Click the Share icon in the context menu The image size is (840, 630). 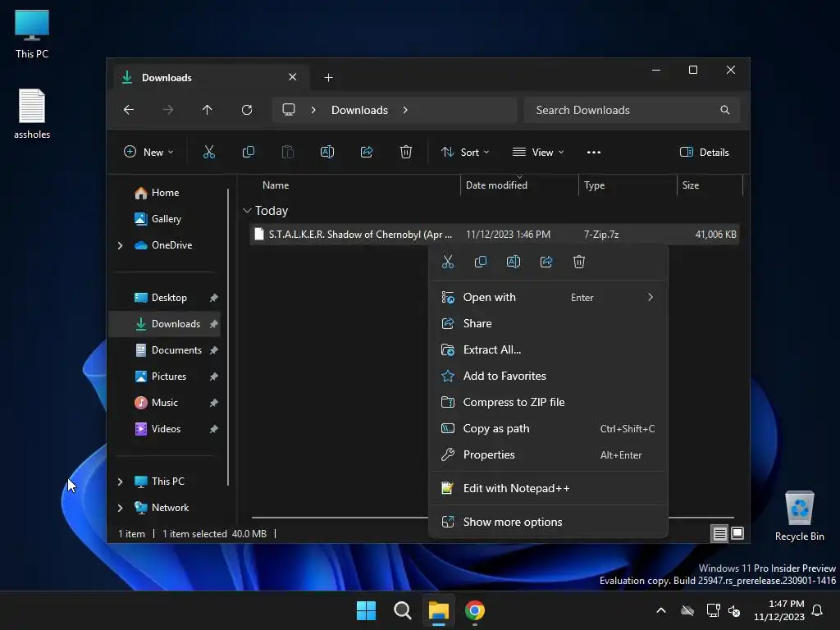tap(546, 262)
